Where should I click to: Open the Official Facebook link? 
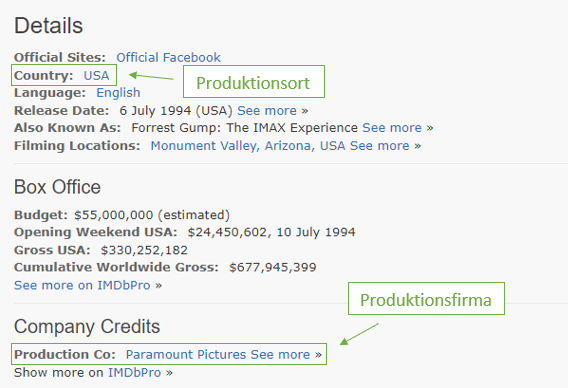click(168, 57)
